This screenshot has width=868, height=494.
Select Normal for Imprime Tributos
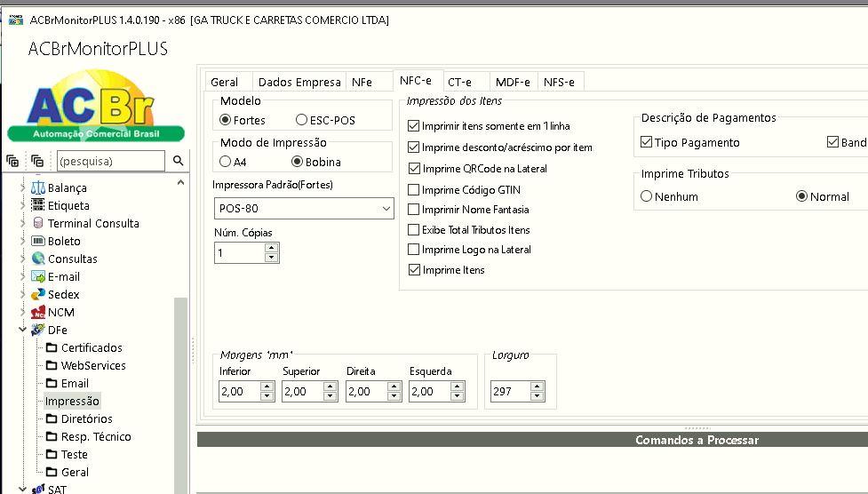[801, 196]
